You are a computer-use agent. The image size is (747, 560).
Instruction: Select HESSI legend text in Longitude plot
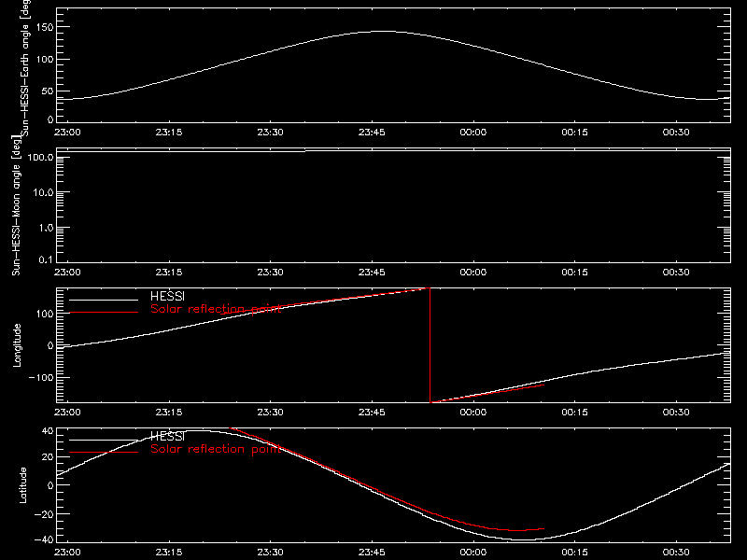[167, 296]
